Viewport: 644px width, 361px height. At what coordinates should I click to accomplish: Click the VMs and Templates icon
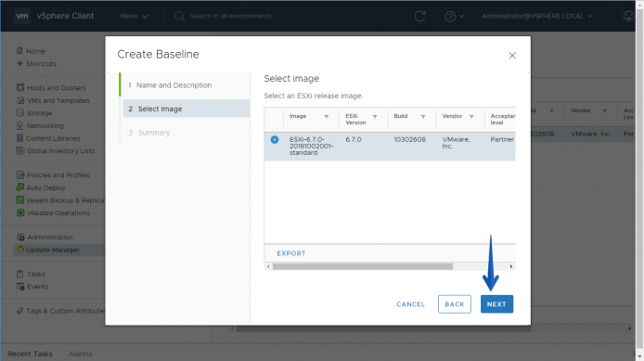(x=20, y=100)
